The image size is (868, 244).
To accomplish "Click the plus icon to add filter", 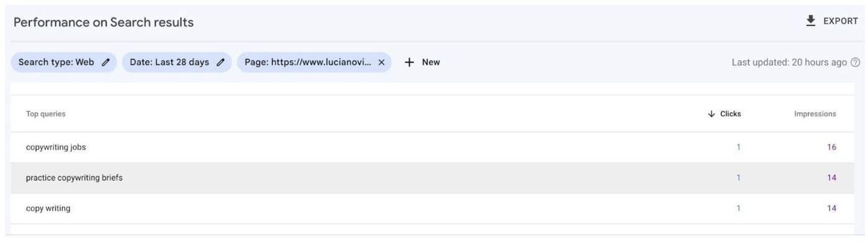I will [x=409, y=62].
